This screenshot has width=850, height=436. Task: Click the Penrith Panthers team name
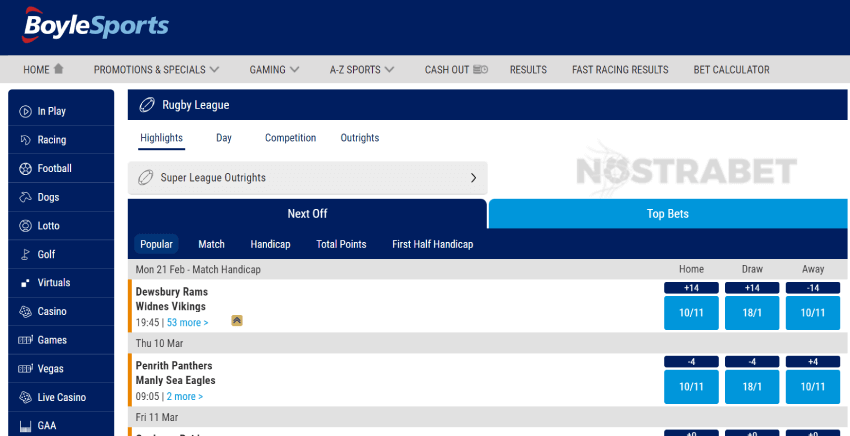pos(174,366)
